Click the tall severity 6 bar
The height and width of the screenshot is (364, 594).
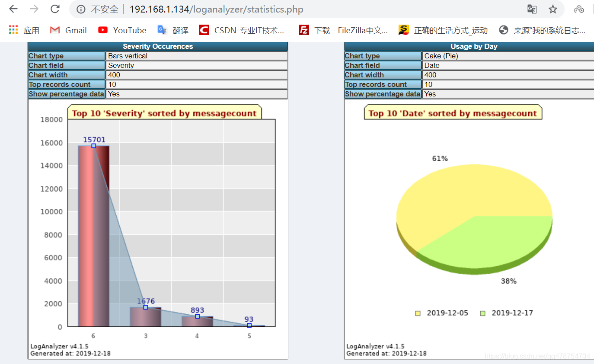[93, 236]
